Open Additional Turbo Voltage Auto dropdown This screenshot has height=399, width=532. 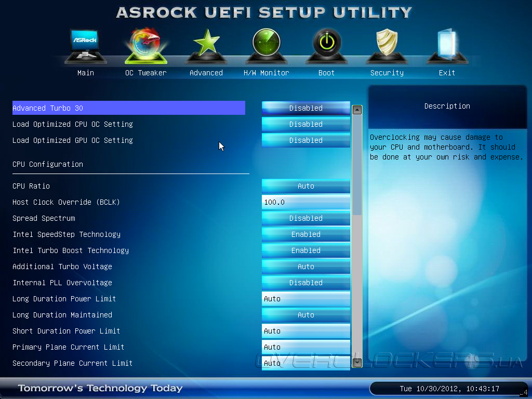coord(305,267)
